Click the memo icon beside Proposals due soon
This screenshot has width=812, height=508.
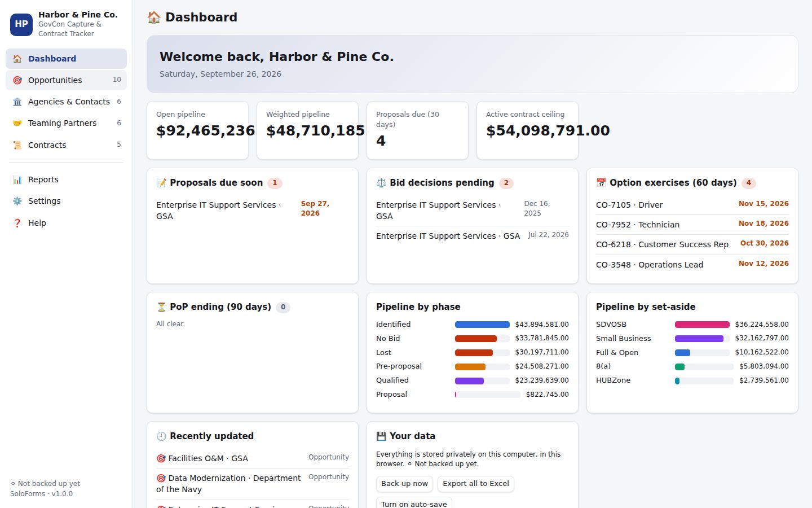click(x=161, y=183)
